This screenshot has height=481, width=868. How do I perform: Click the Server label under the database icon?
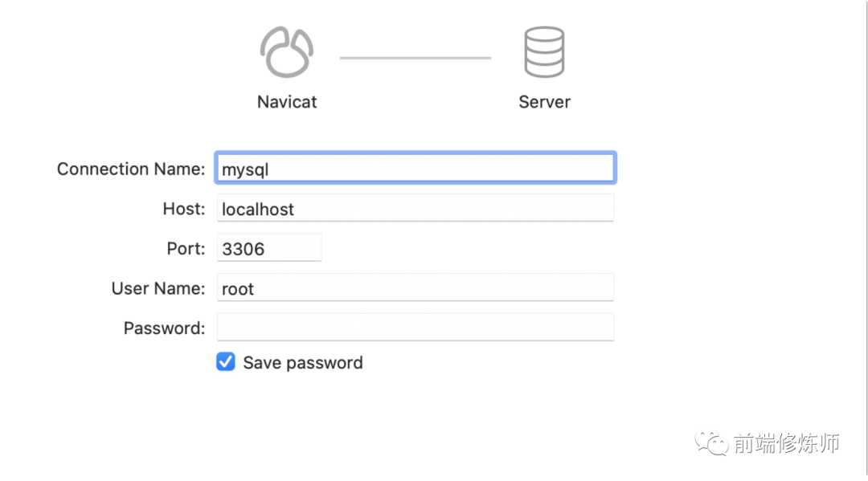[x=544, y=102]
